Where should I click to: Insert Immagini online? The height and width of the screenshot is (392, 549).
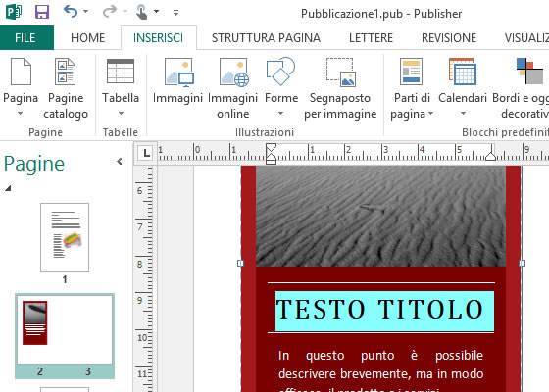click(x=233, y=89)
